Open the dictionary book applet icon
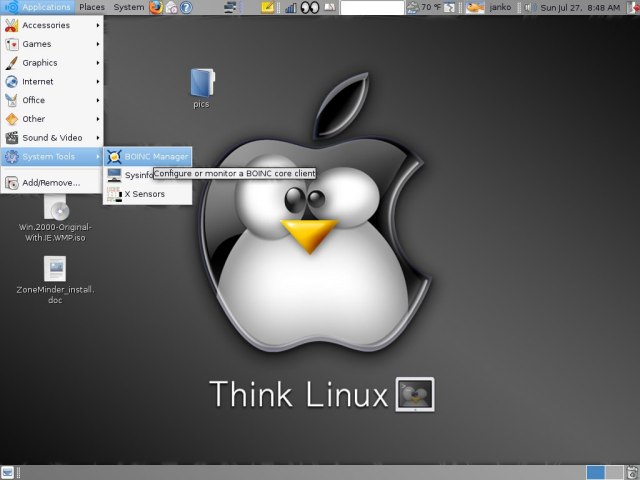640x480 pixels. coord(330,7)
